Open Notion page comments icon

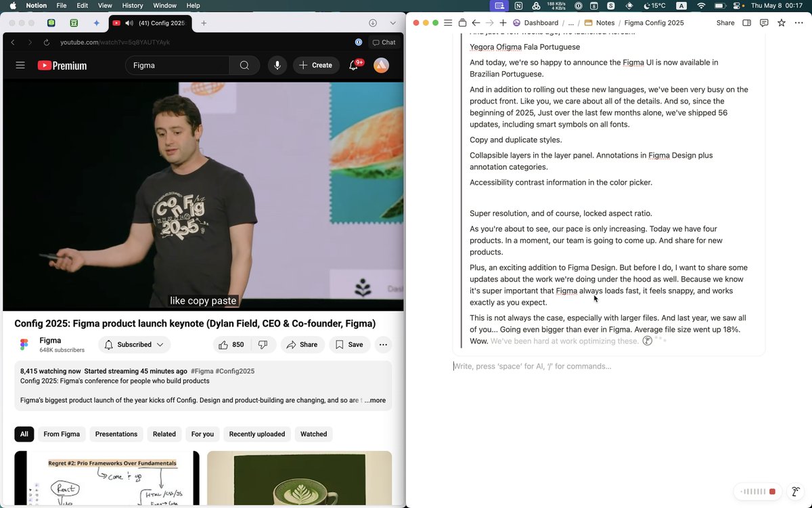click(764, 23)
